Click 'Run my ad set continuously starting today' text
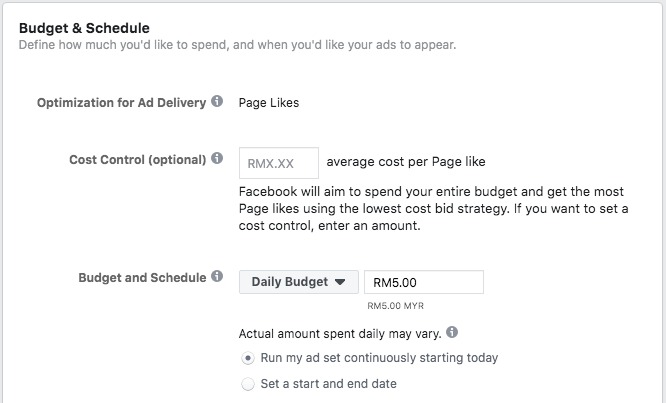Image resolution: width=666 pixels, height=403 pixels. point(379,358)
